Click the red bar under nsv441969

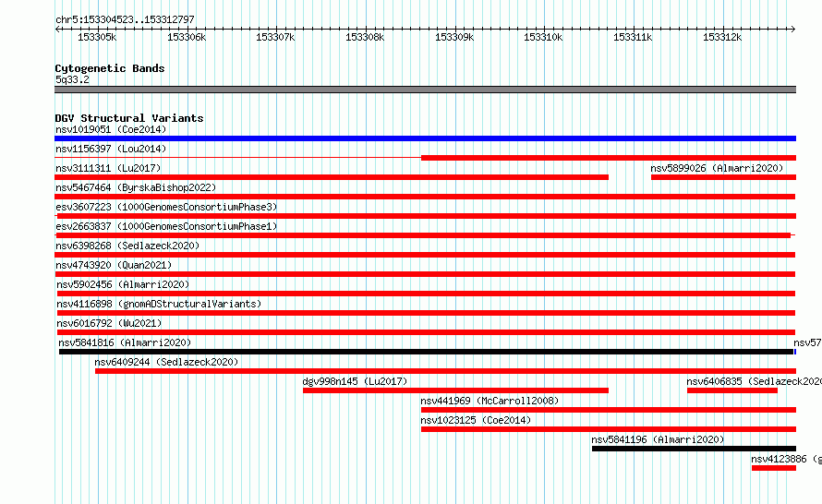click(609, 410)
